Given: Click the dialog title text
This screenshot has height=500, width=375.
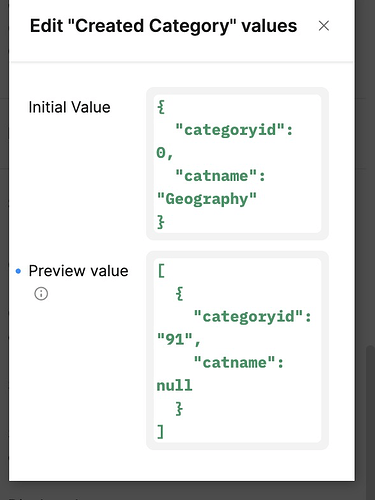Looking at the screenshot, I should point(163,26).
